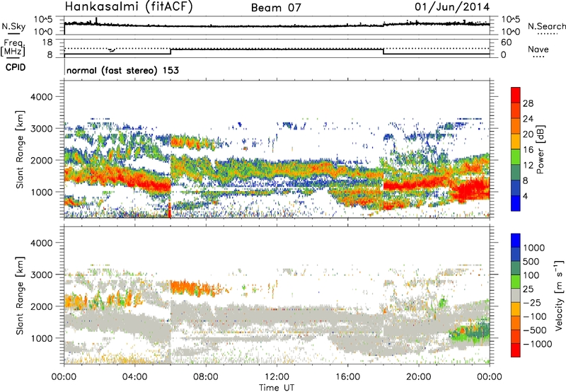Click the intense red power region near 23:00 UT
This screenshot has height=392, width=566.
[471, 190]
